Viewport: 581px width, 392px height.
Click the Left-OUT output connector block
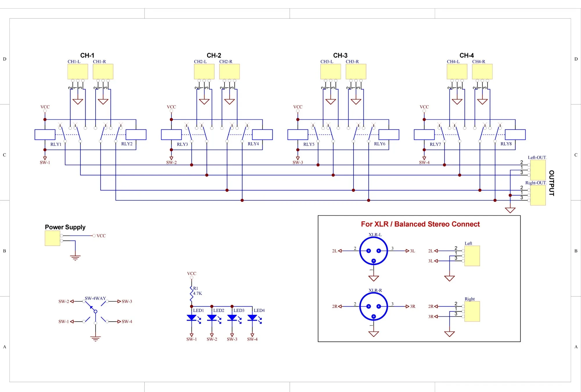[538, 170]
